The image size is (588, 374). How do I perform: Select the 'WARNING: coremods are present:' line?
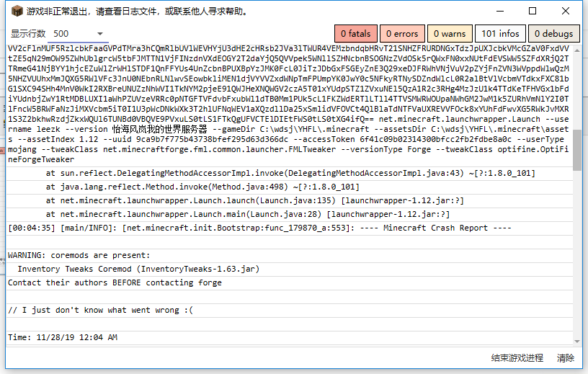point(289,256)
